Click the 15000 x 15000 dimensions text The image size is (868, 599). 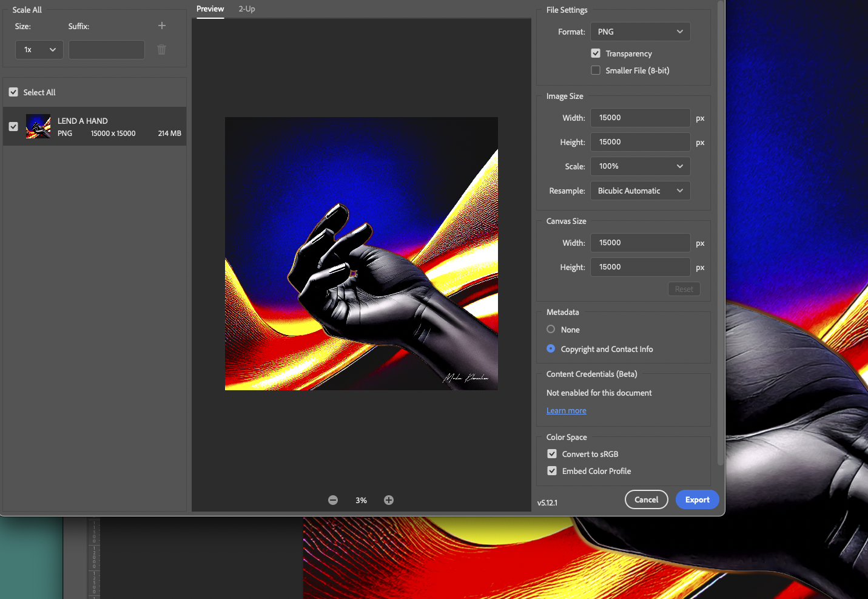pos(113,134)
